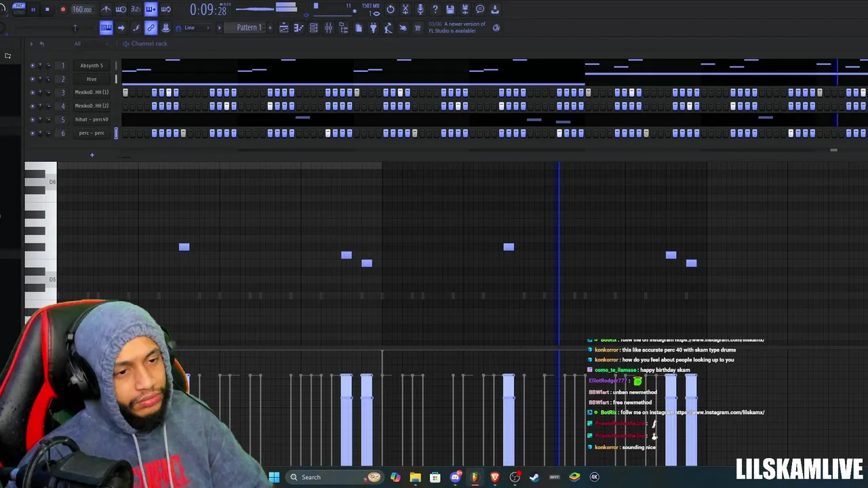868x488 pixels.
Task: Select the perc - perc channel button
Action: pos(92,134)
